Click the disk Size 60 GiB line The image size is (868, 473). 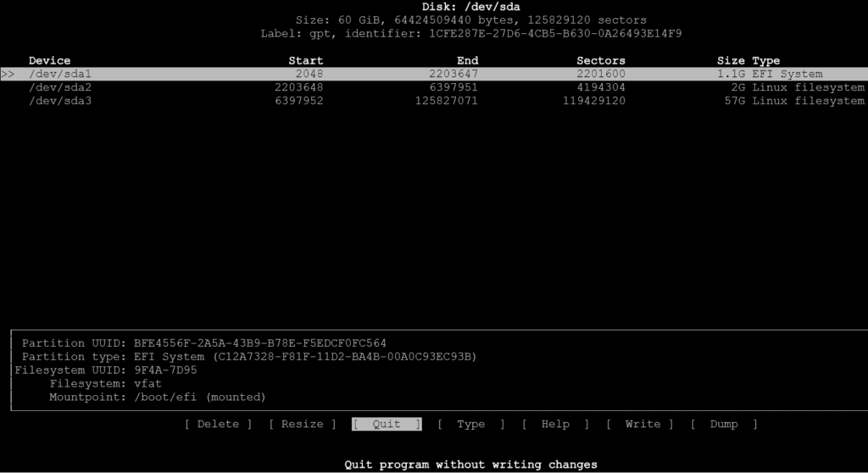471,20
